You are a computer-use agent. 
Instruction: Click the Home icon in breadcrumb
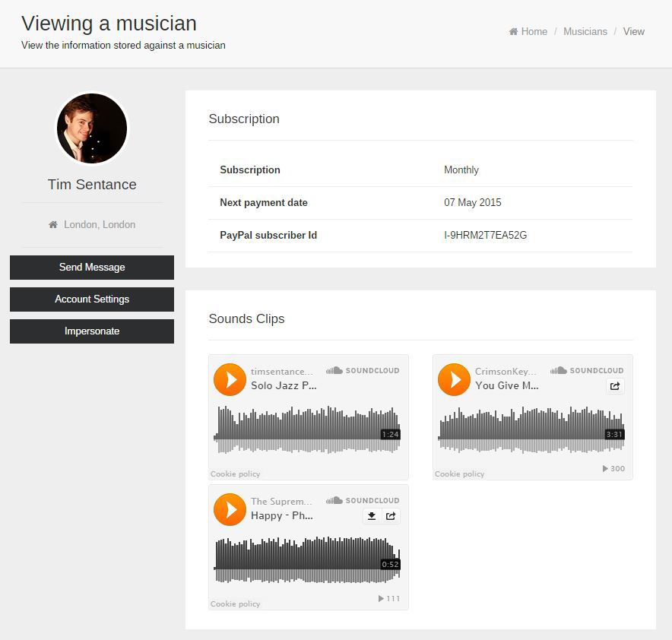click(x=513, y=32)
